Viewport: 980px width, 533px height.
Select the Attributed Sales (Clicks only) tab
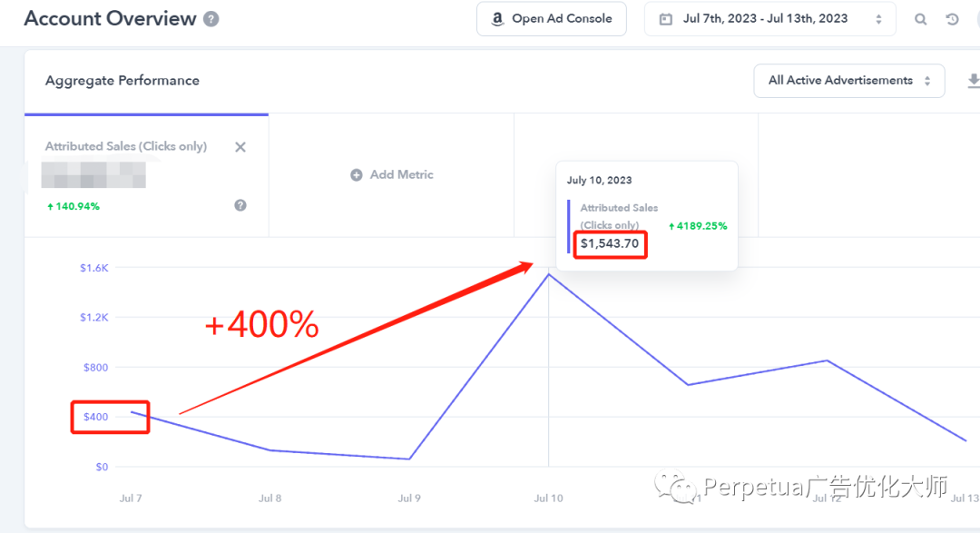[x=126, y=146]
